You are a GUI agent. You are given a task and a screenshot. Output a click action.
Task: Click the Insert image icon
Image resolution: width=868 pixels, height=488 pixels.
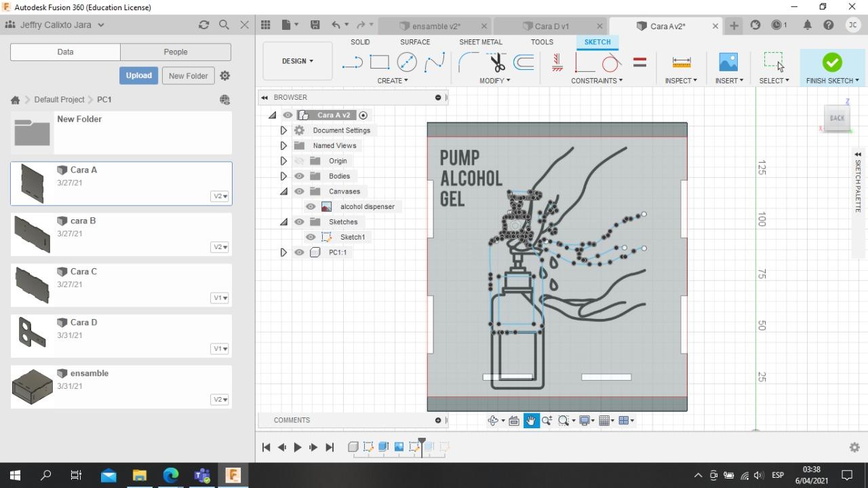(x=728, y=62)
